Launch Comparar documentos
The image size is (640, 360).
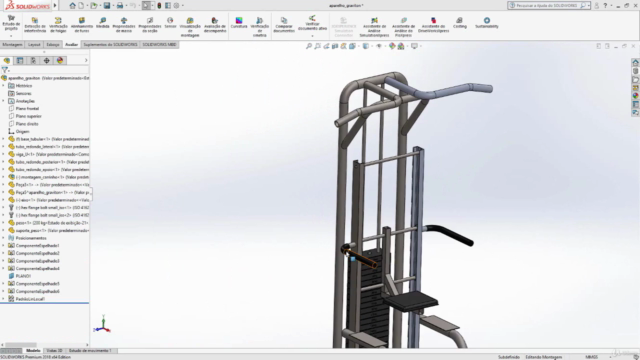pos(284,24)
